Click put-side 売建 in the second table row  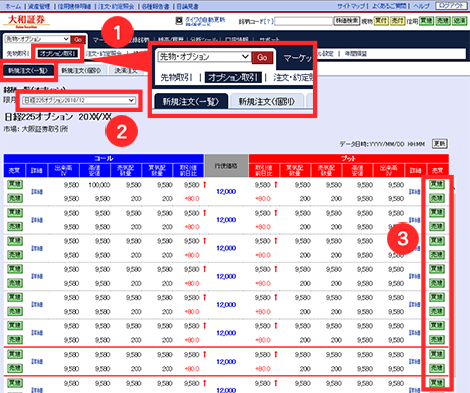[x=437, y=227]
